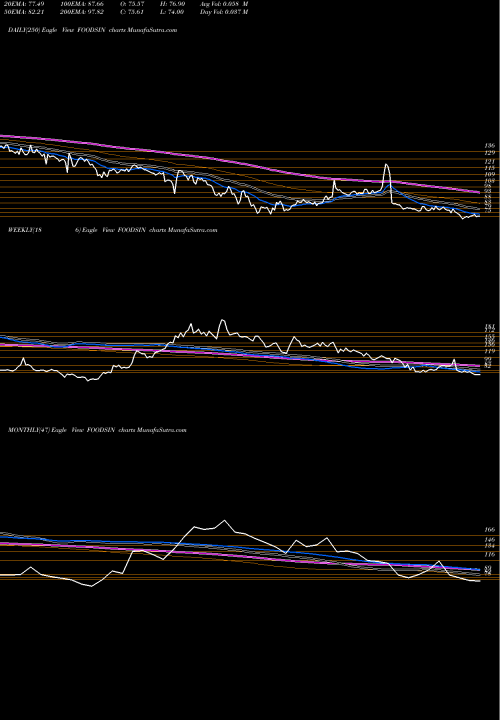Click price level 116 on monthly chart
500x720 pixels.
pyautogui.click(x=489, y=555)
